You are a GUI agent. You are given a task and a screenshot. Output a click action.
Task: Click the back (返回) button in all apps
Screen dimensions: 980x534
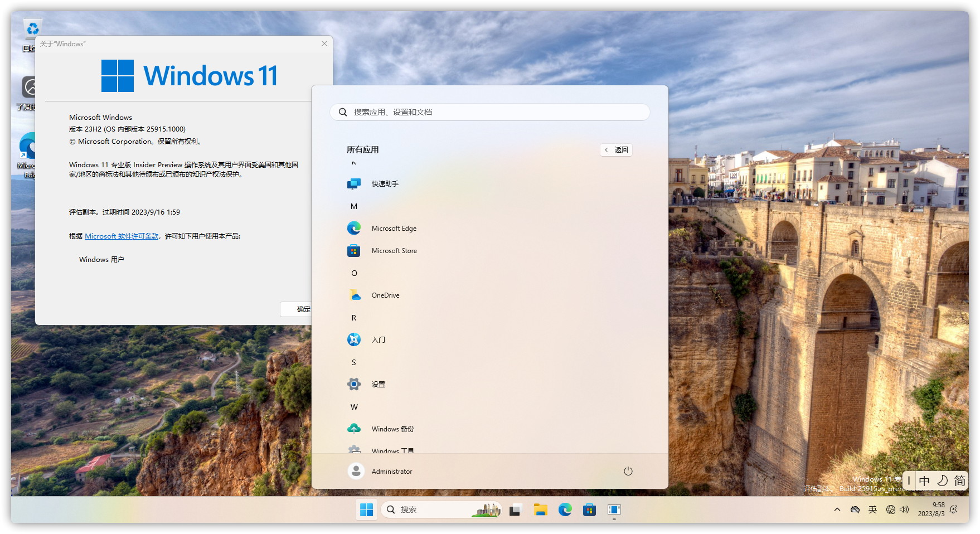pyautogui.click(x=616, y=150)
